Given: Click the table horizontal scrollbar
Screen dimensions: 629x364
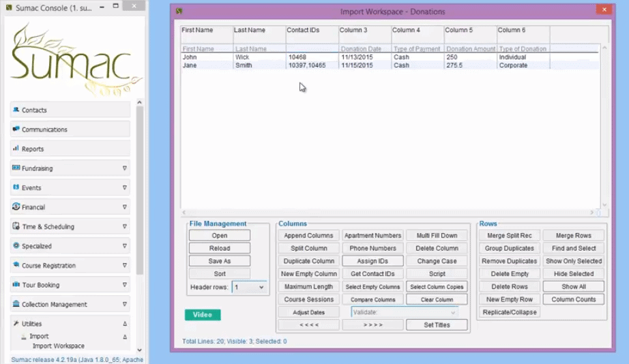Looking at the screenshot, I should [x=387, y=213].
